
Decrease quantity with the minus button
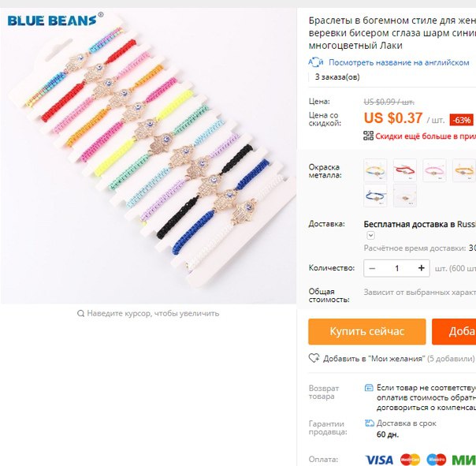(x=372, y=268)
